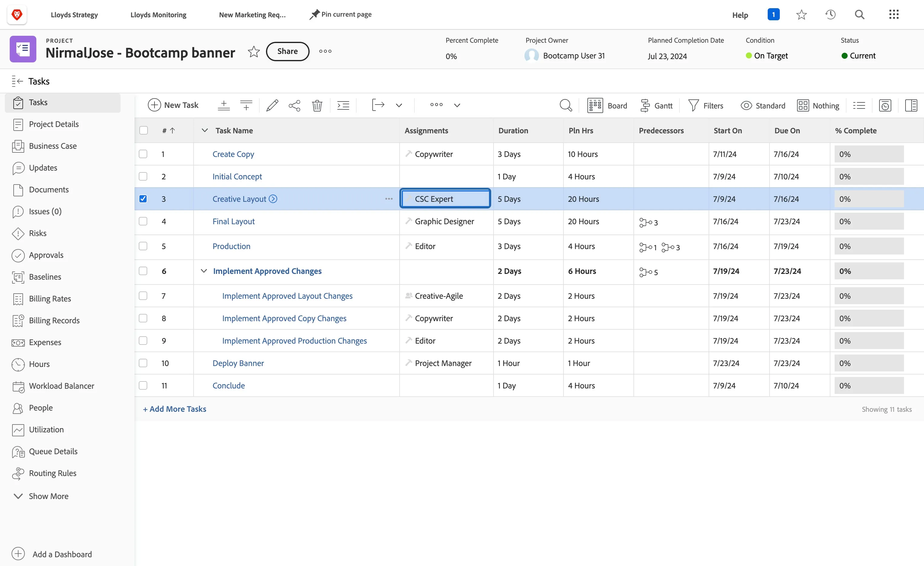Click the pencil edit icon in toolbar
The image size is (924, 566).
[x=272, y=105]
